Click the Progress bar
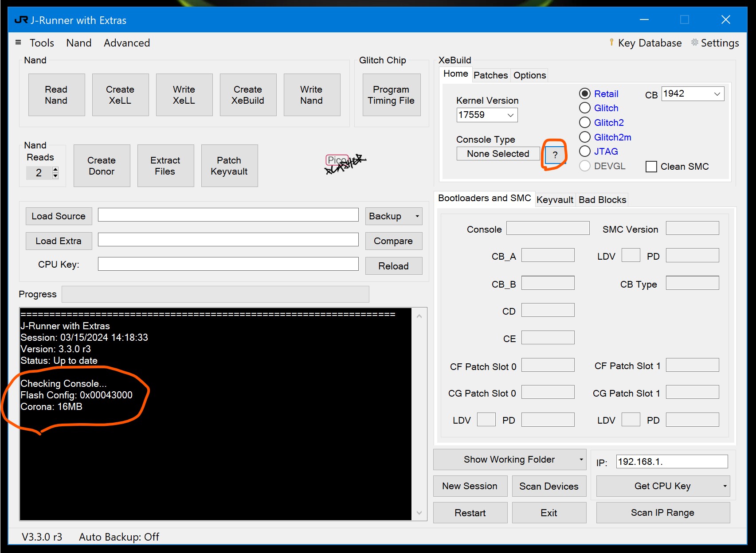 (215, 294)
